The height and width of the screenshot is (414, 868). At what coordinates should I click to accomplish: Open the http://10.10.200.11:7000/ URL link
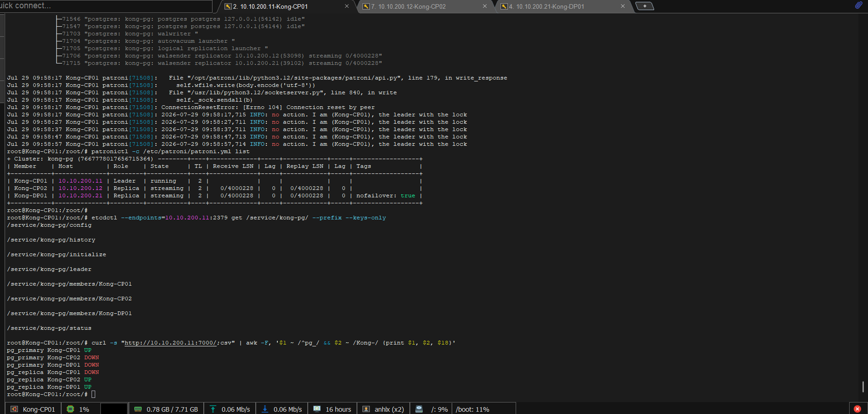171,343
